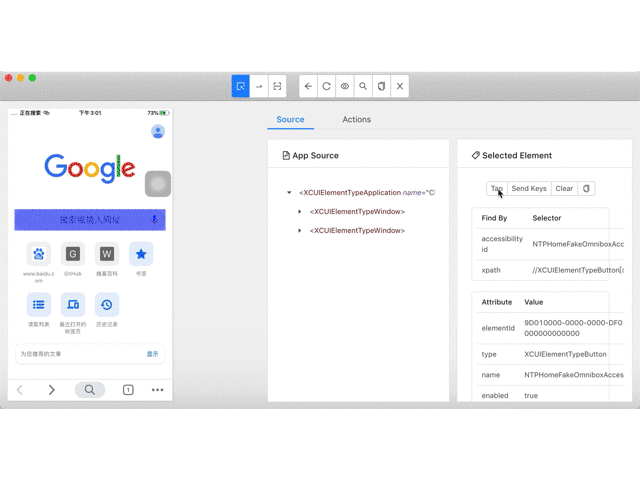Expand the second XCUIElementTypeWindow node
Viewport: 640px width, 480px height.
point(300,231)
